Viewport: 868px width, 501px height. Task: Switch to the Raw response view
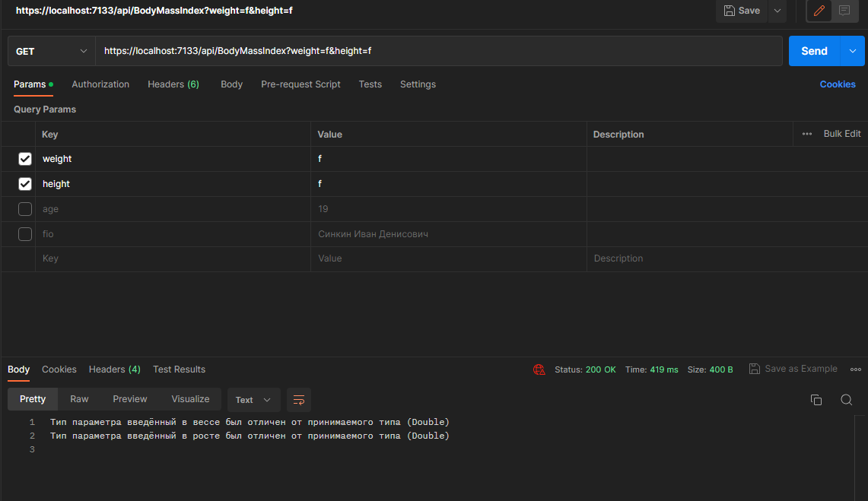(x=79, y=398)
